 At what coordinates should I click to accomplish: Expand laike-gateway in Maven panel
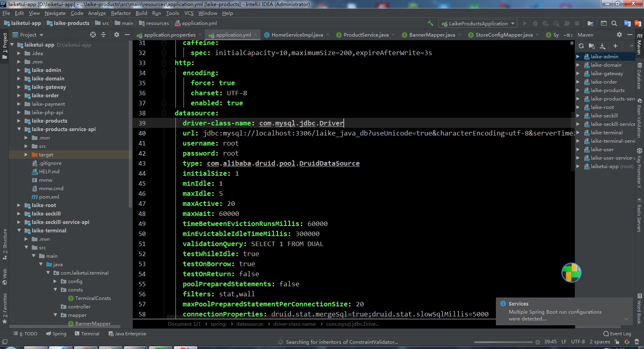click(x=578, y=73)
